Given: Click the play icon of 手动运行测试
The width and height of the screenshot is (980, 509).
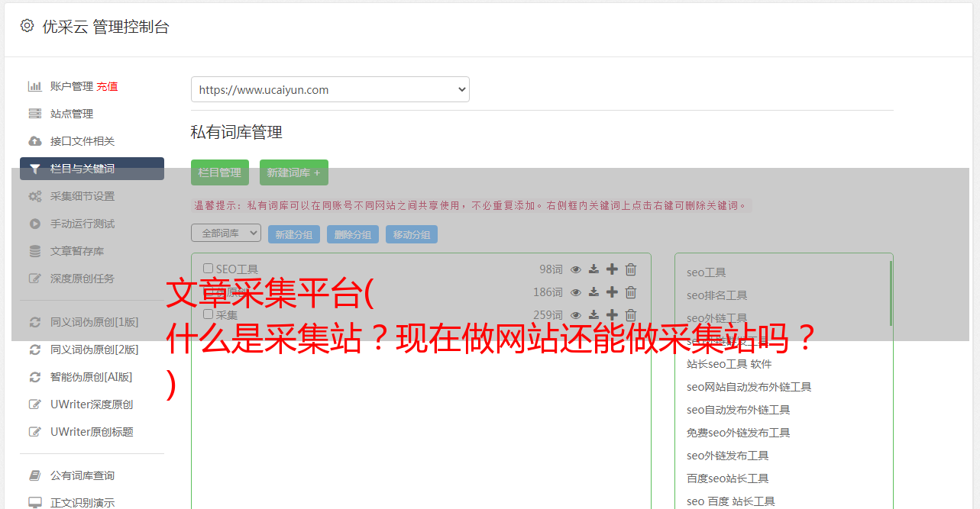Looking at the screenshot, I should point(34,224).
